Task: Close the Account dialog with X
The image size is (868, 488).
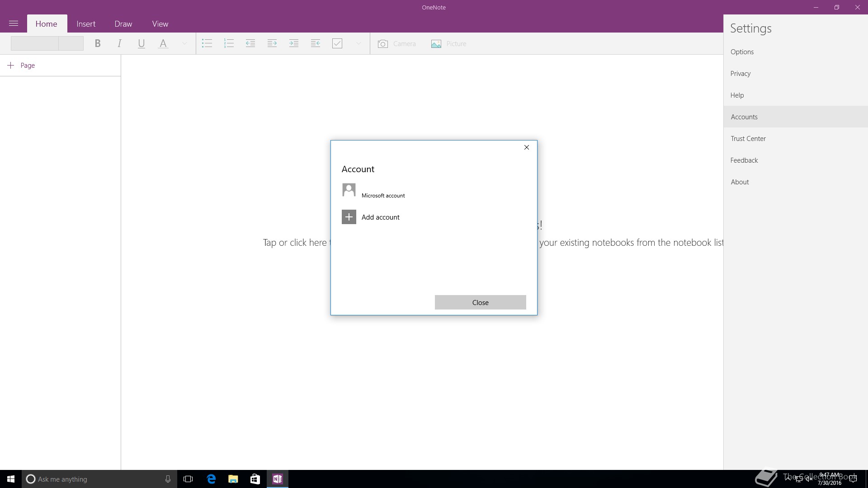Action: tap(527, 147)
